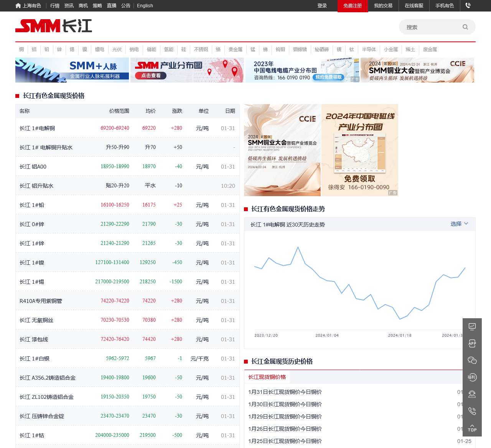Click the 免费注册 button
491x448 pixels.
click(353, 6)
